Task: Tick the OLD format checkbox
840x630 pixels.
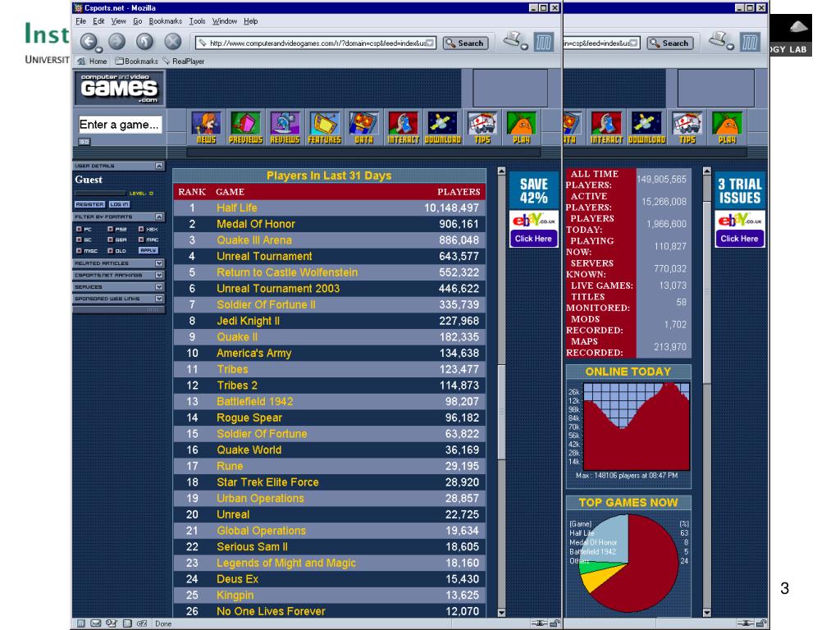Action: click(111, 251)
